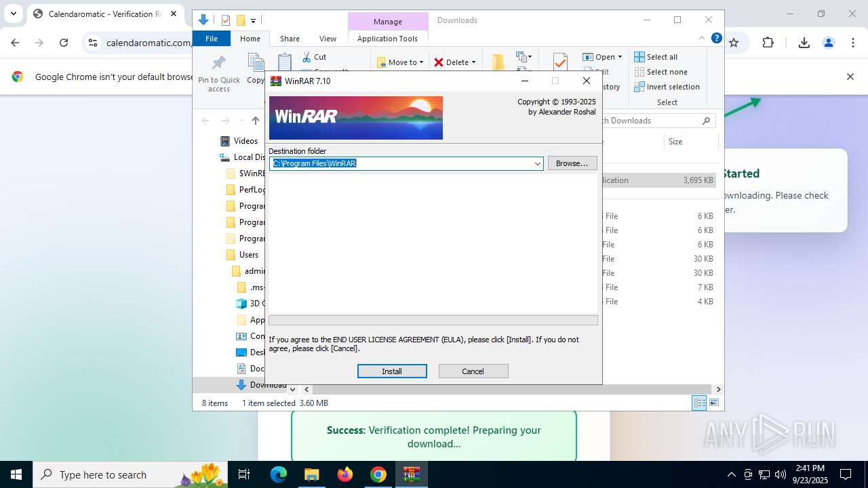
Task: Click the horizontal scrollbar left arrow
Action: [307, 390]
